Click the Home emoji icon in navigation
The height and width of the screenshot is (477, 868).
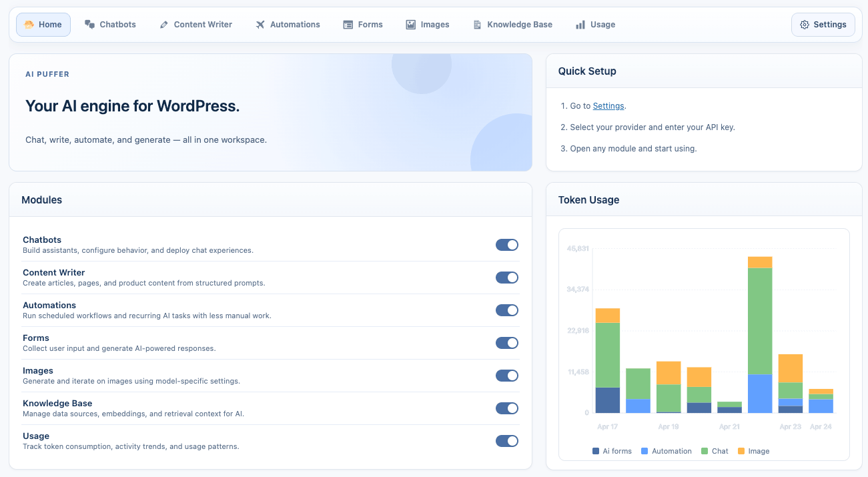pos(28,24)
